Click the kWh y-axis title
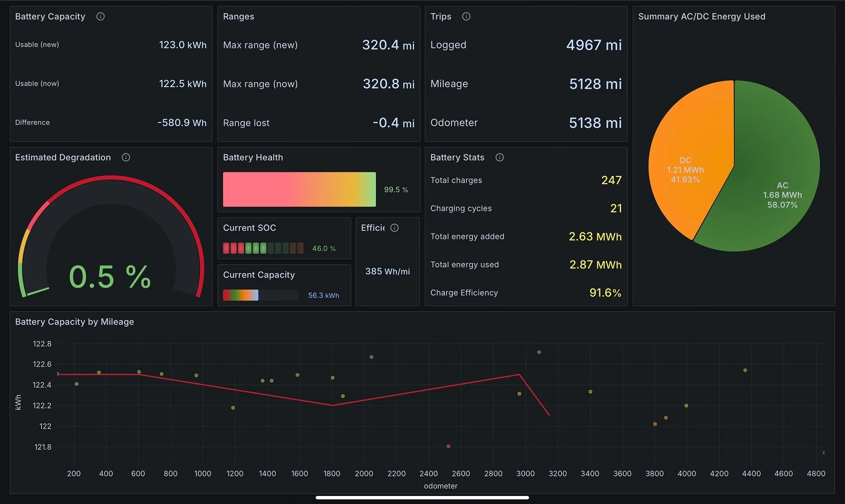The height and width of the screenshot is (504, 845). (18, 402)
